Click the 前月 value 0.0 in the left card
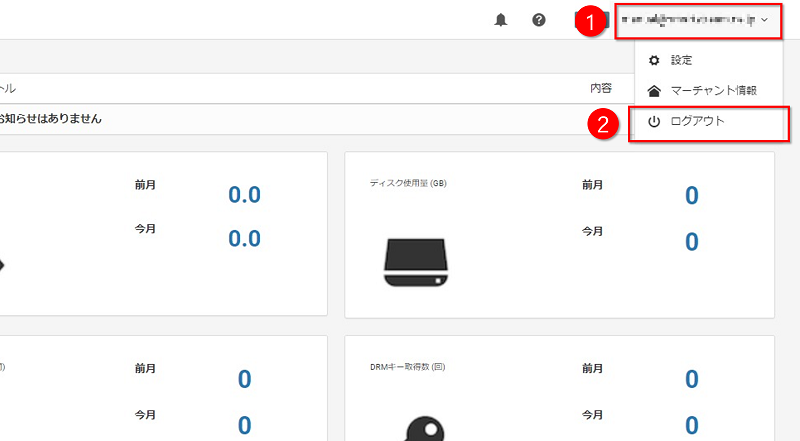 (x=244, y=194)
